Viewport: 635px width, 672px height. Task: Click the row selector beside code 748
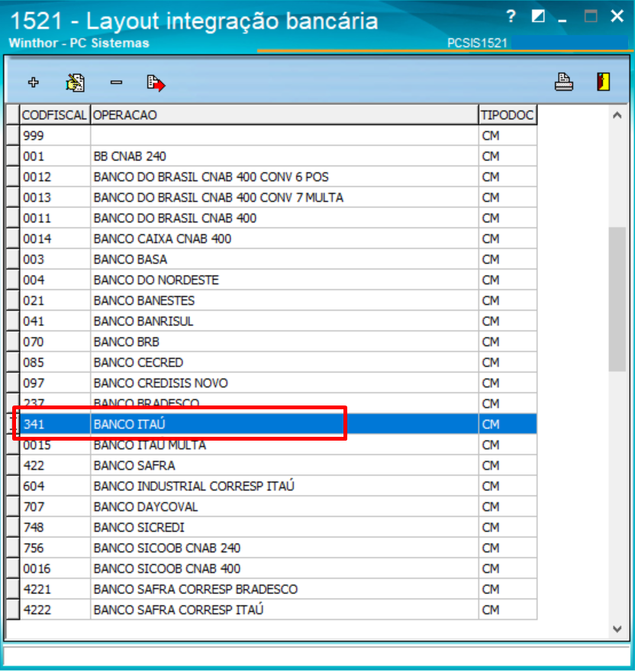13,527
